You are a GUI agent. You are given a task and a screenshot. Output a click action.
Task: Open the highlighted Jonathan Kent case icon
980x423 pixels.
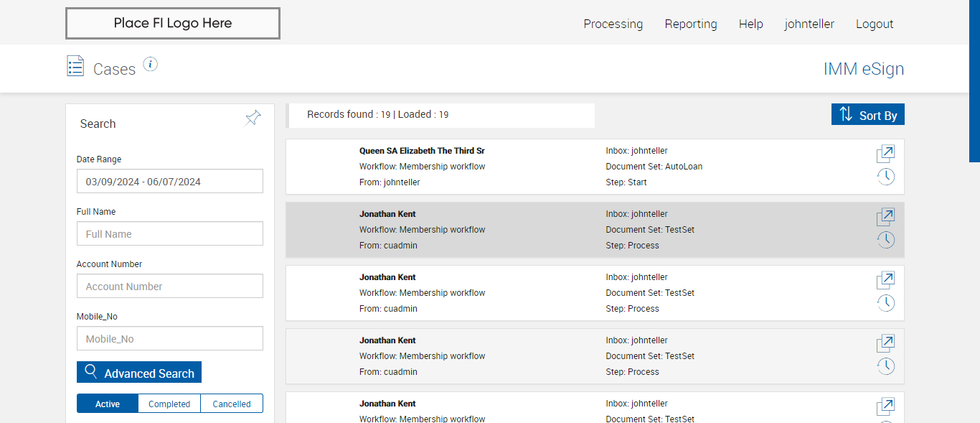[885, 217]
